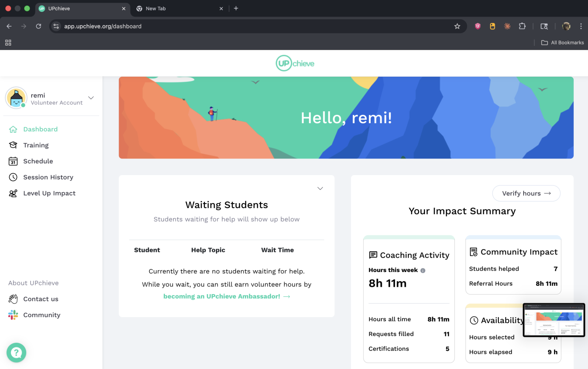Click info icon beside Hours this week
This screenshot has width=588, height=369.
tap(423, 270)
